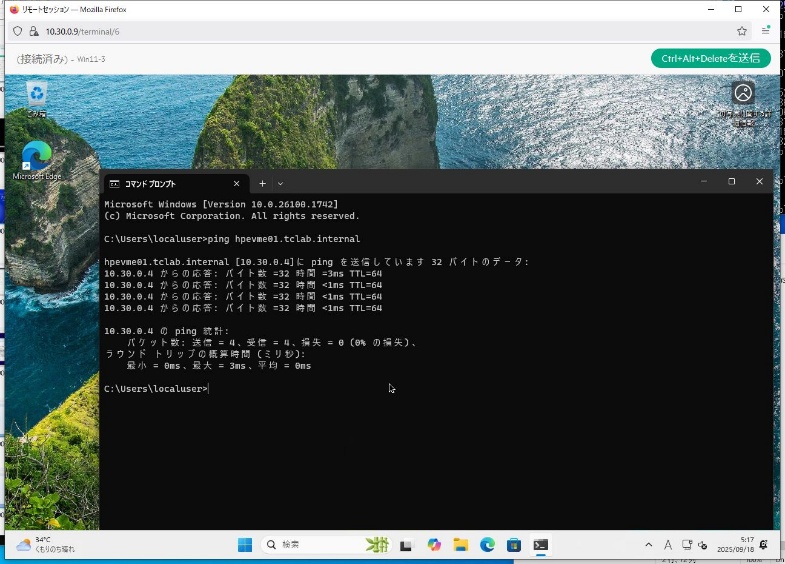Expand the system tray hidden icons chevron
Viewport: 785px width, 564px height.
649,545
